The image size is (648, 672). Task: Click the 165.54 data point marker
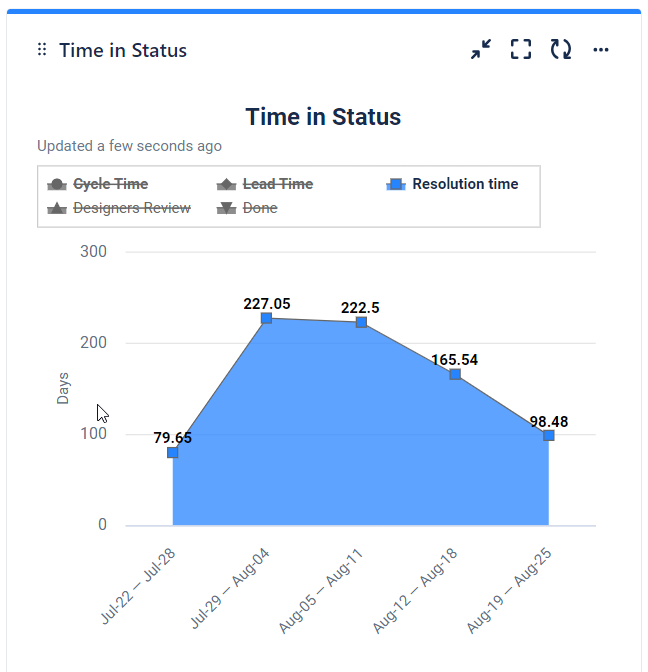(x=455, y=374)
